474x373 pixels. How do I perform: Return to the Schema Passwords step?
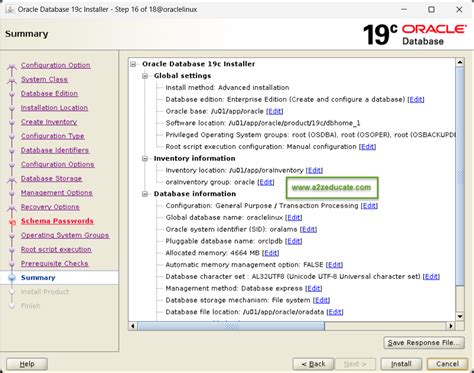[x=57, y=221]
